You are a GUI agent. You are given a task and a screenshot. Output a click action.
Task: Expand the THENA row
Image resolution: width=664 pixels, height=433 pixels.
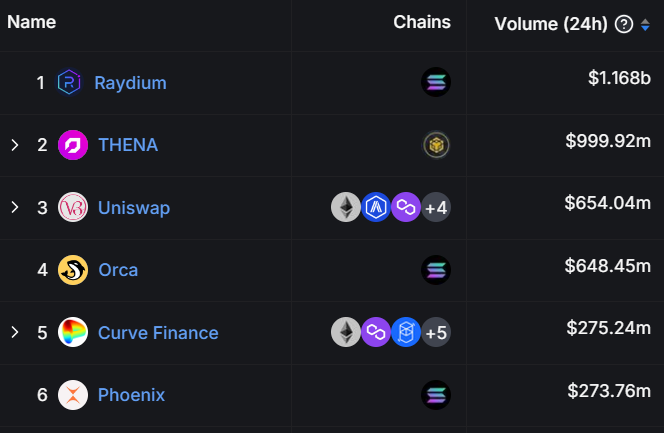[x=15, y=145]
